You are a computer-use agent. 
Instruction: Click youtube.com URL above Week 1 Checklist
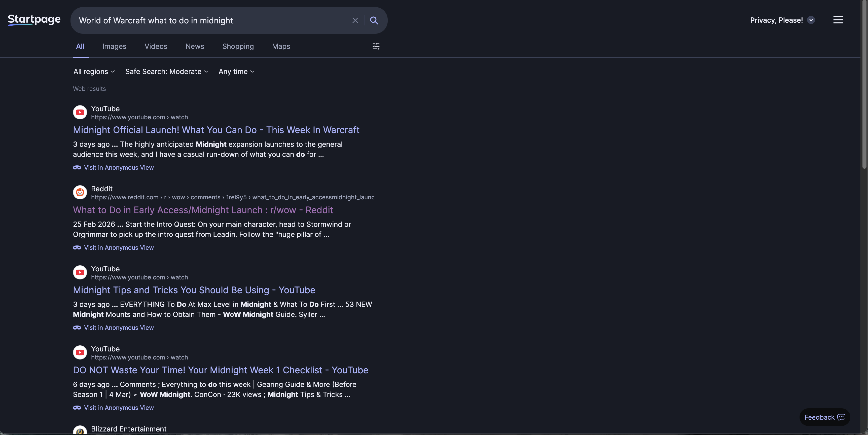(139, 357)
